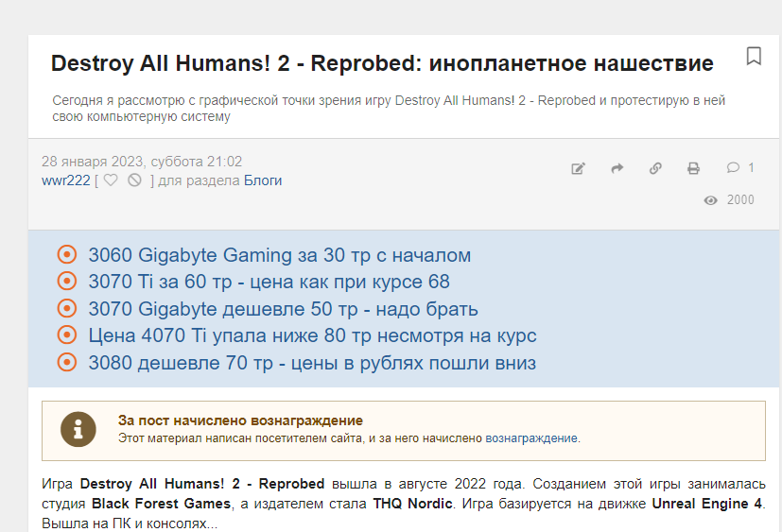Screen dimensions: 782x532
Task: Open the 3070 Gigabyte дешевле 50 тр link
Action: [283, 309]
